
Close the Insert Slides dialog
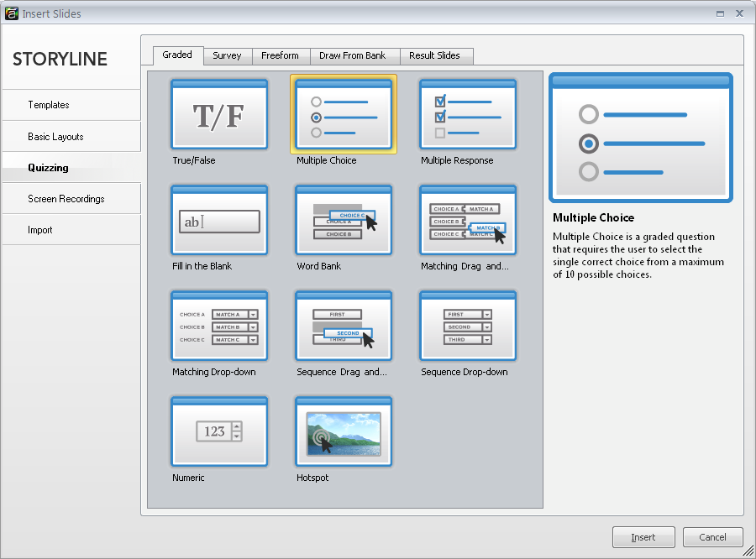click(739, 13)
